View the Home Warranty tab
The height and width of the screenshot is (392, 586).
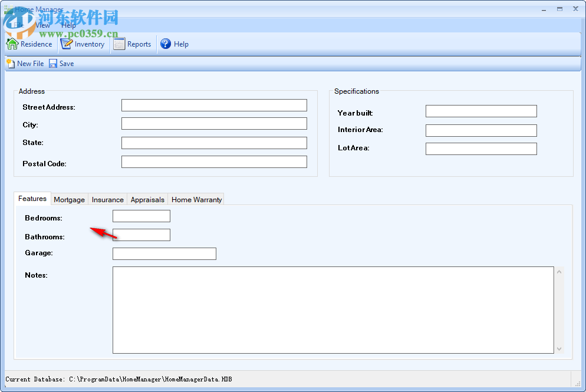coord(196,200)
